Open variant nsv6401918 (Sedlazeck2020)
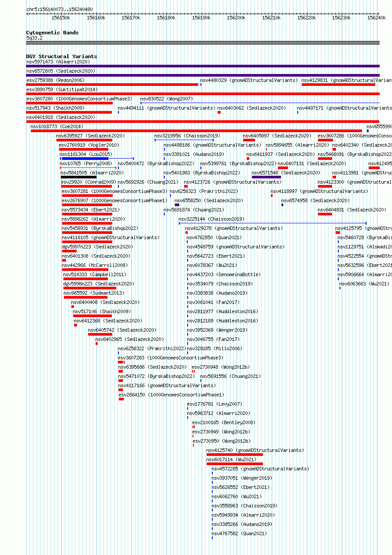This screenshot has width=392, height=555. pyautogui.click(x=61, y=117)
